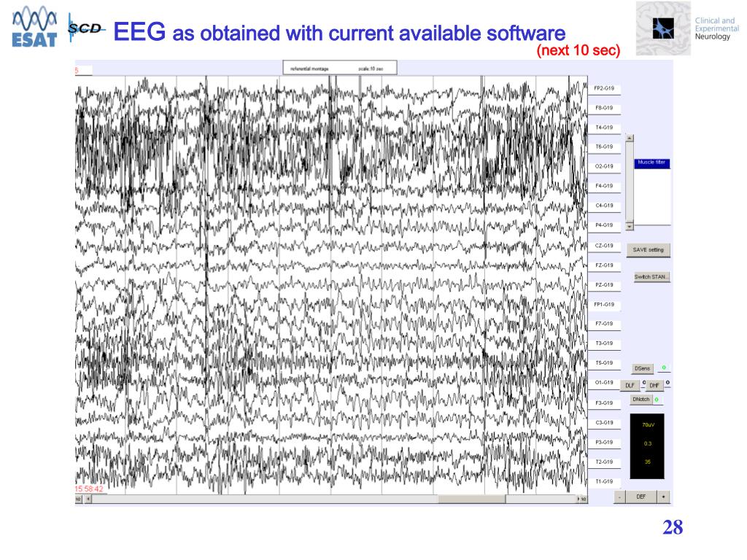Select the F4-G19 channel label
This screenshot has height=560, width=747.
pos(604,186)
